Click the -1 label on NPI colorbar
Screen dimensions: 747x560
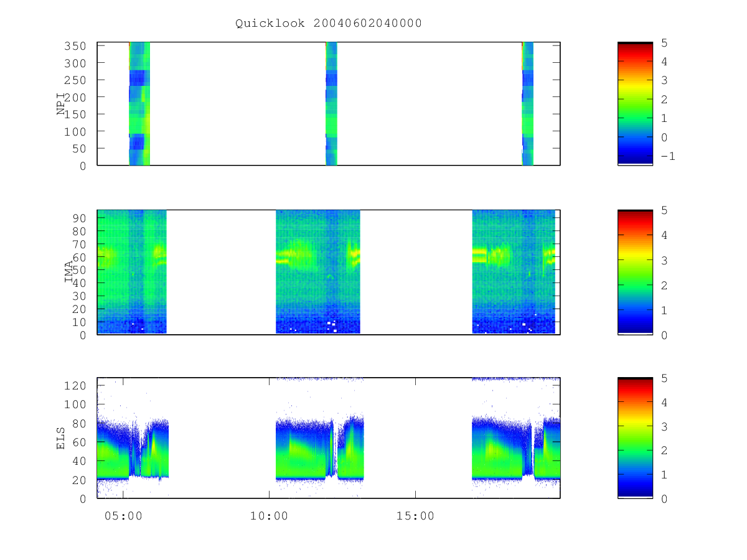(x=667, y=156)
